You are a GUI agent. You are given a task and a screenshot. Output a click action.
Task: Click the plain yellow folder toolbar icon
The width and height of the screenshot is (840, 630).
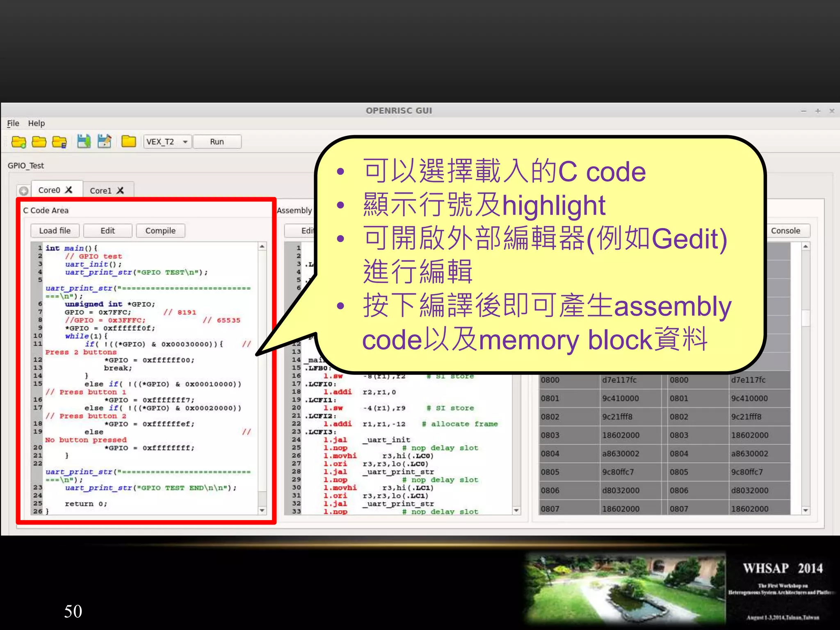[x=129, y=142]
